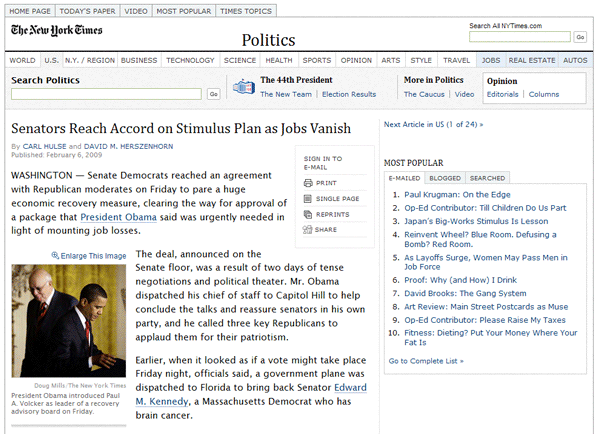Image resolution: width=600 pixels, height=434 pixels.
Task: Select the E-Mailed tab
Action: coord(404,178)
